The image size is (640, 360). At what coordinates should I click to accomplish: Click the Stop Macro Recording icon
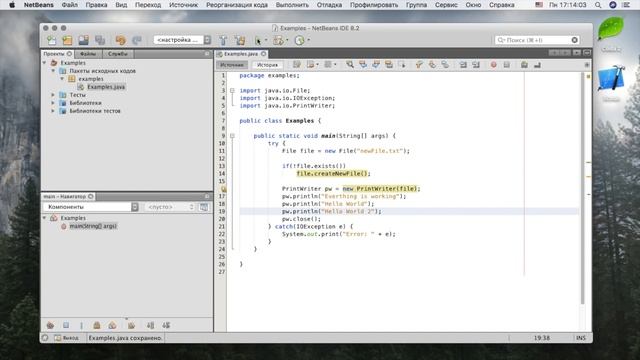[x=507, y=64]
